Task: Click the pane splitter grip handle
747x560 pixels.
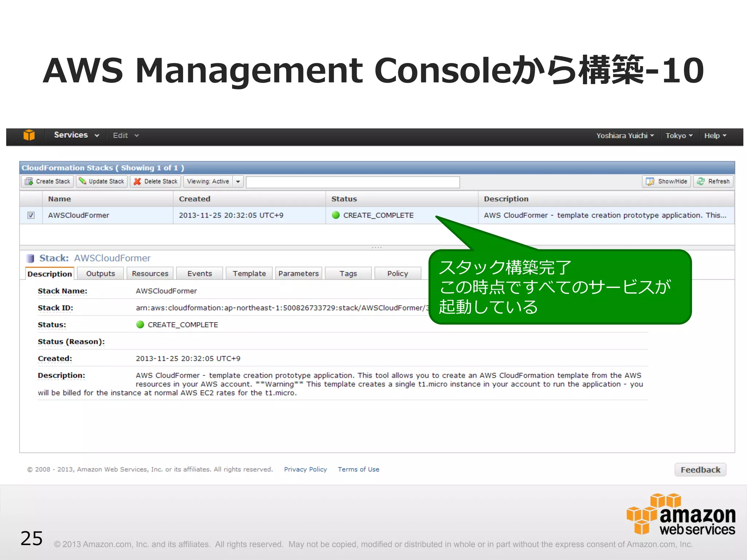Action: tap(377, 248)
